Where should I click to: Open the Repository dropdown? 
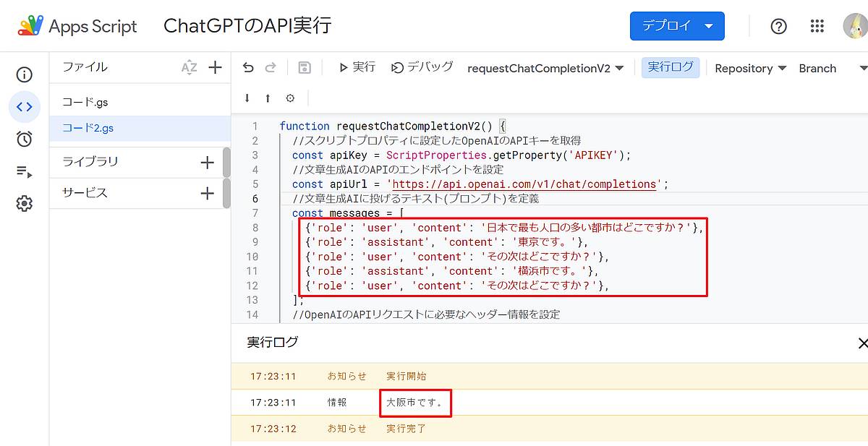750,68
